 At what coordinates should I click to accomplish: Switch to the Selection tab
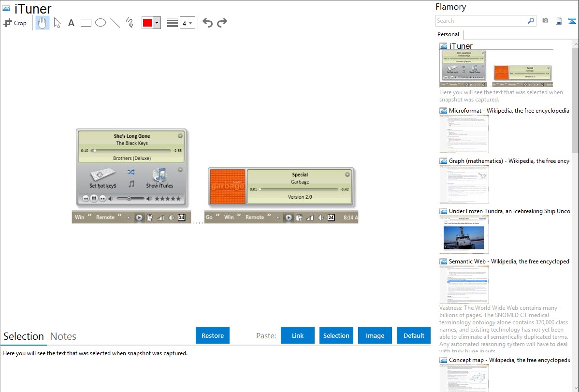[24, 336]
